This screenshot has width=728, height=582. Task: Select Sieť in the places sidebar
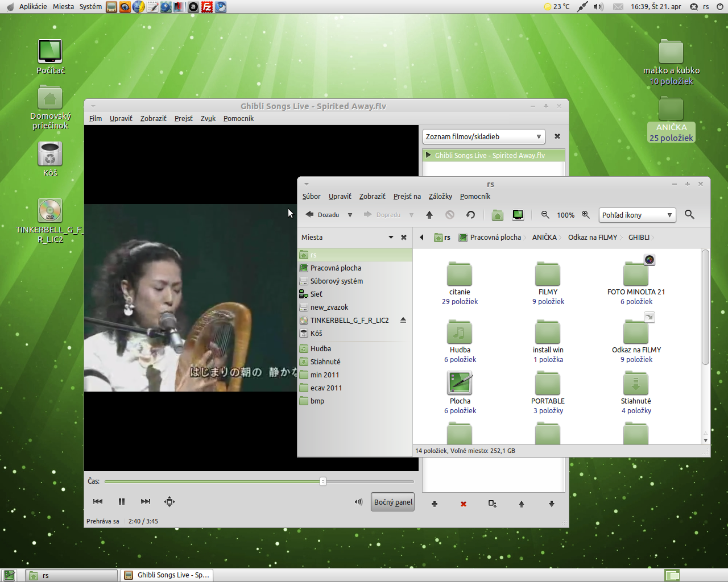[355, 294]
